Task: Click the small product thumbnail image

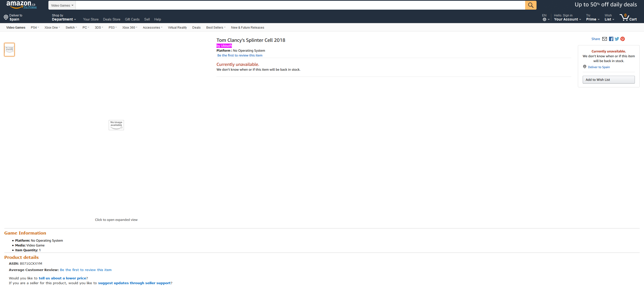Action: 9,49
